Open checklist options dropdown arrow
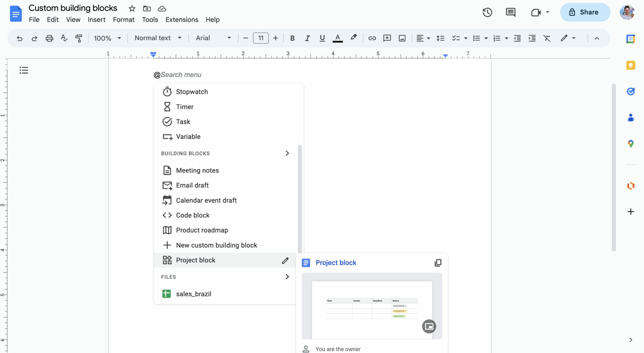This screenshot has width=644, height=353. point(466,38)
